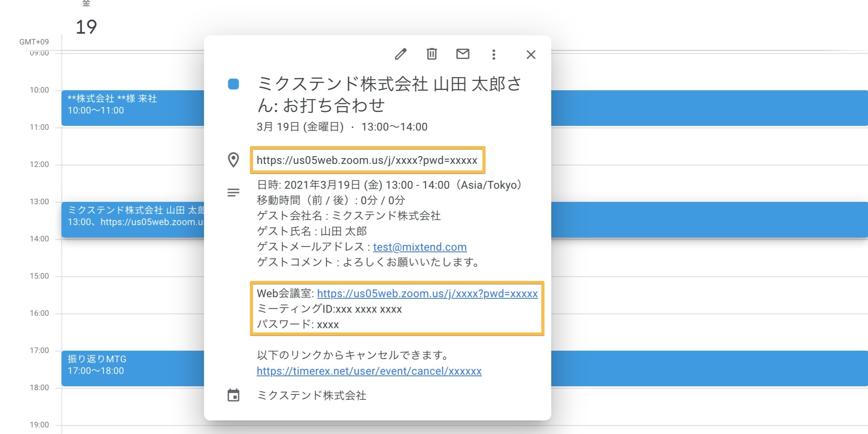The width and height of the screenshot is (868, 434).
Task: Open the timerex cancellation link
Action: [369, 371]
